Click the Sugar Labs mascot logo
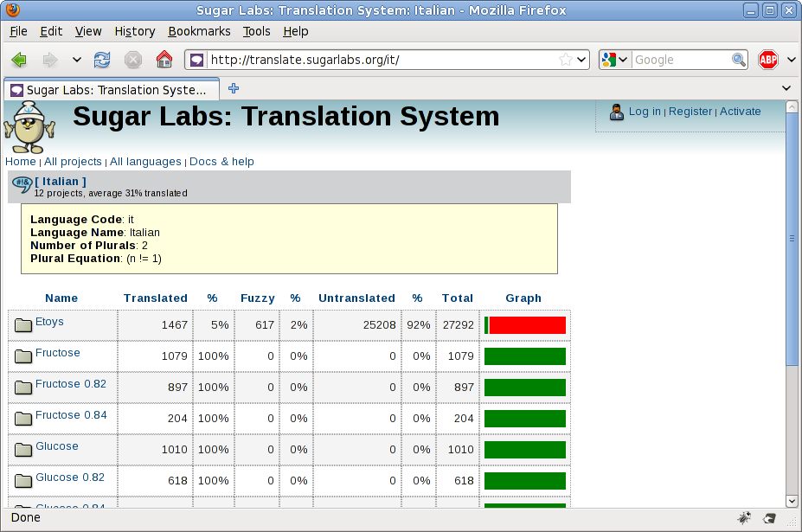Image resolution: width=802 pixels, height=532 pixels. pos(29,127)
